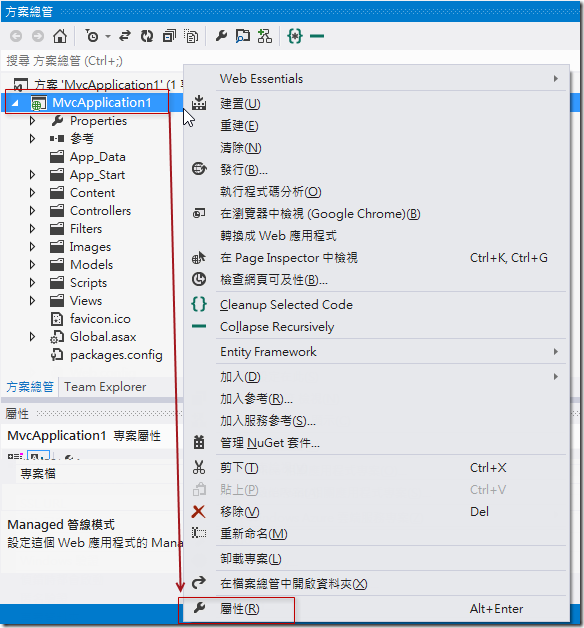Open dropdown arrow beside the clock filter icon

[108, 37]
